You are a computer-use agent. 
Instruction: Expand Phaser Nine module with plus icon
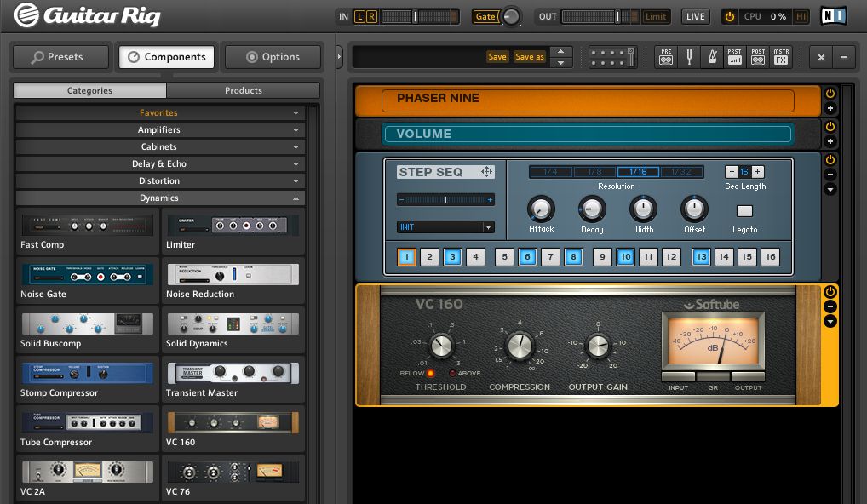tap(830, 108)
